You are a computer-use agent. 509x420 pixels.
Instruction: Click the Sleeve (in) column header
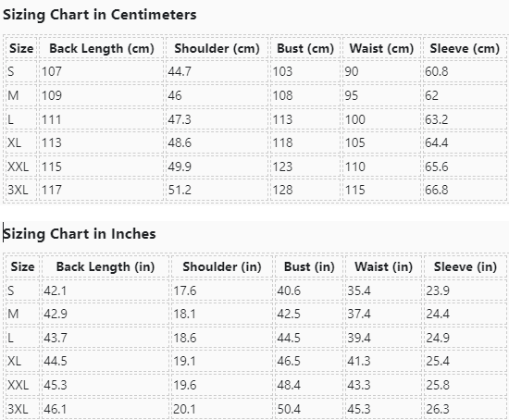pyautogui.click(x=466, y=266)
